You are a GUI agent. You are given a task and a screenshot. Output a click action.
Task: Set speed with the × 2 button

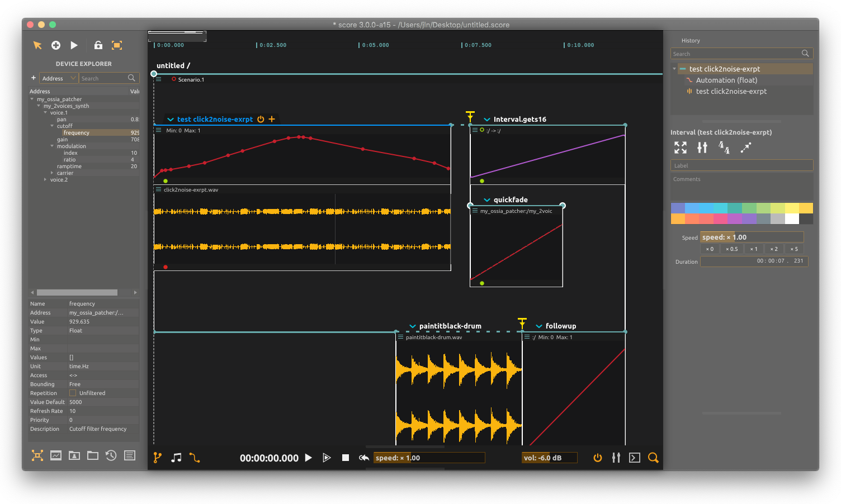(774, 249)
